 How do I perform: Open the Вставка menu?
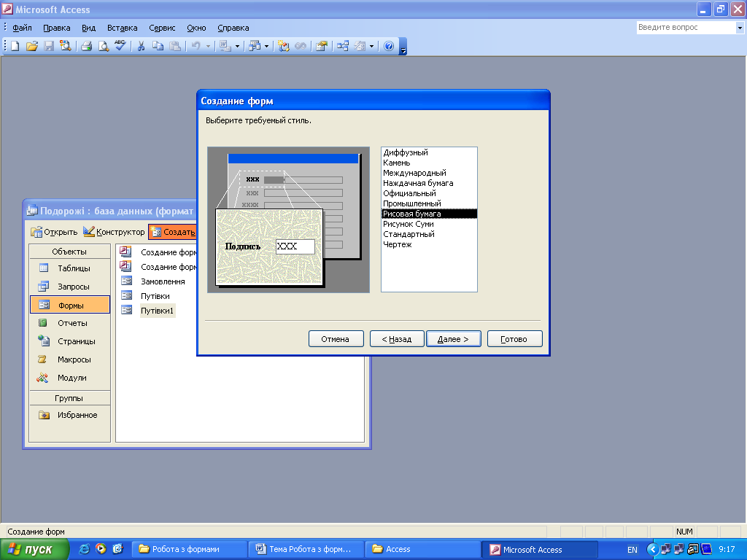tap(122, 28)
